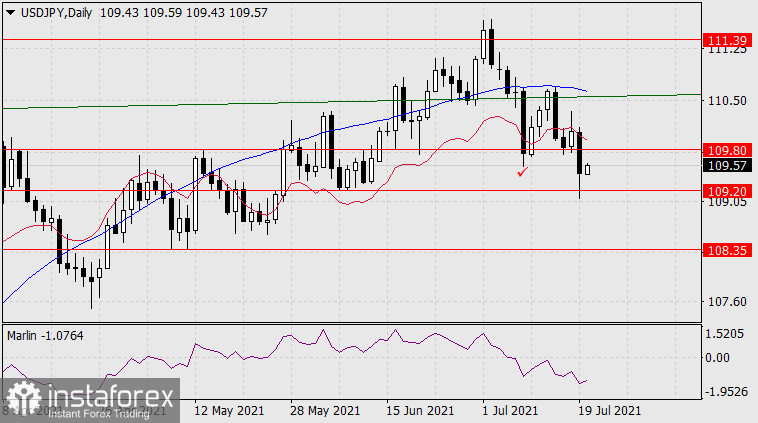Viewport: 758px width, 423px height.
Task: Click the latest white candle on the right
Action: click(x=588, y=169)
